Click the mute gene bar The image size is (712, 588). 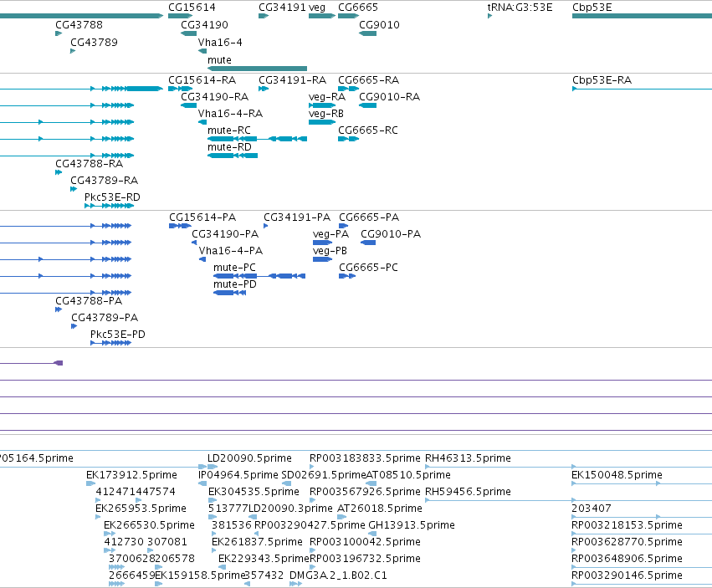click(257, 69)
